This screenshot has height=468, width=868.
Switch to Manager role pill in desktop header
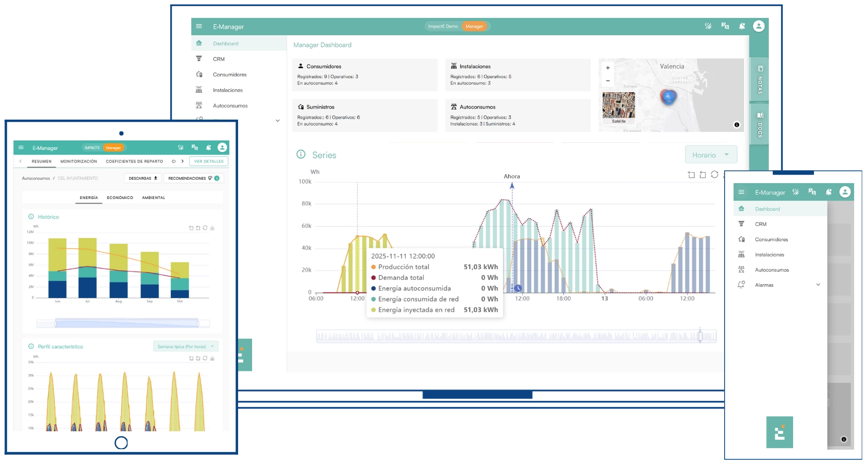(474, 26)
